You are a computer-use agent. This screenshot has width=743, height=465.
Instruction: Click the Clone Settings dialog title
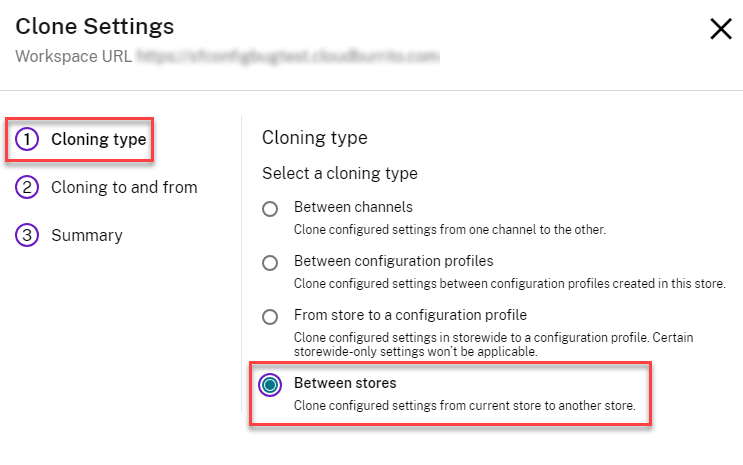95,27
